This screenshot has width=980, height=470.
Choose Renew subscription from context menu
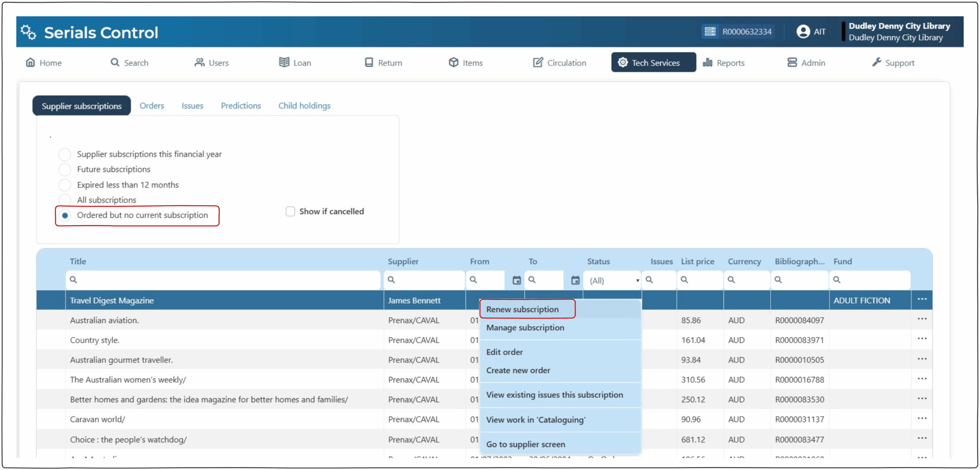(x=522, y=309)
